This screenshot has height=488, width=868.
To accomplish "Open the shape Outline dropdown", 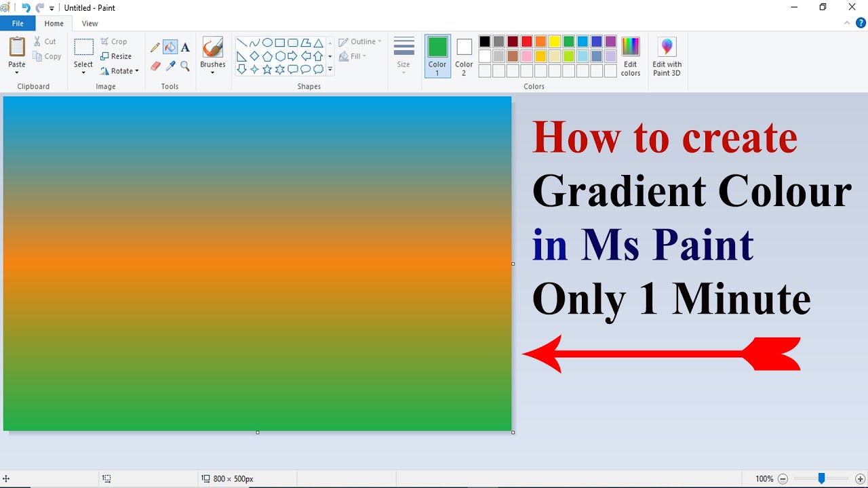I will point(360,41).
